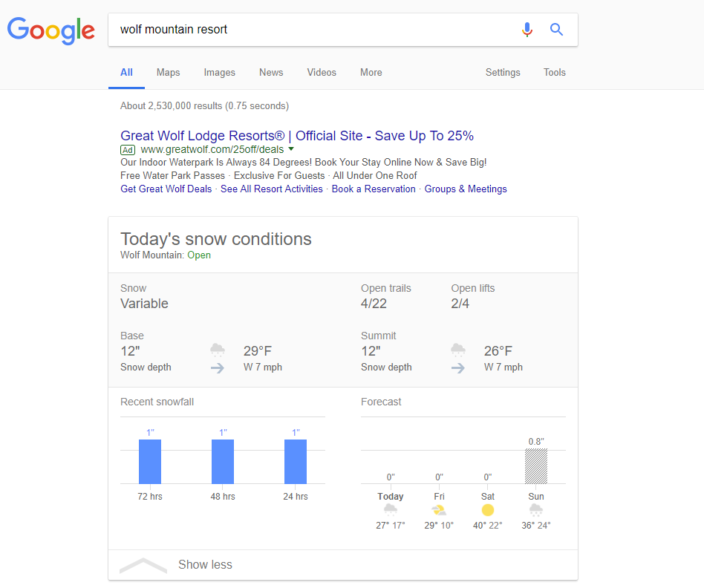Click Today's snow cloud forecast icon
The image size is (704, 588).
[391, 510]
